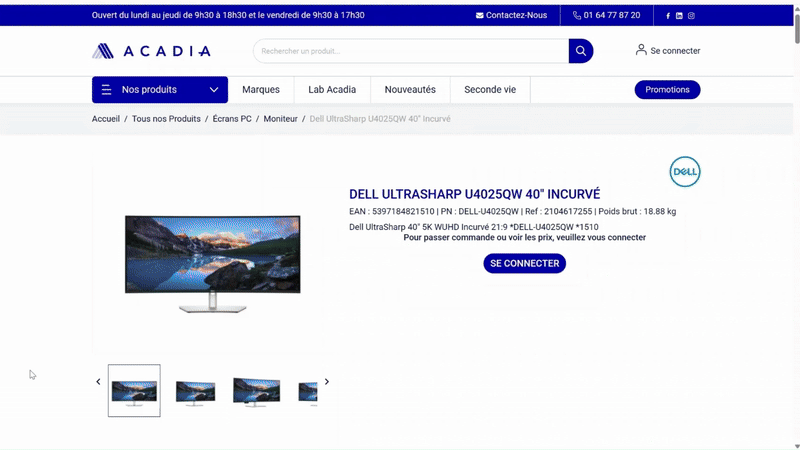Viewport: 800px width, 450px height.
Task: Click the Promotions button
Action: click(667, 90)
